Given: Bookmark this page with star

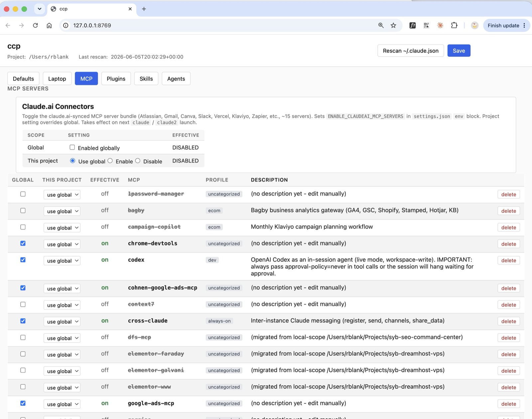Looking at the screenshot, I should [393, 25].
